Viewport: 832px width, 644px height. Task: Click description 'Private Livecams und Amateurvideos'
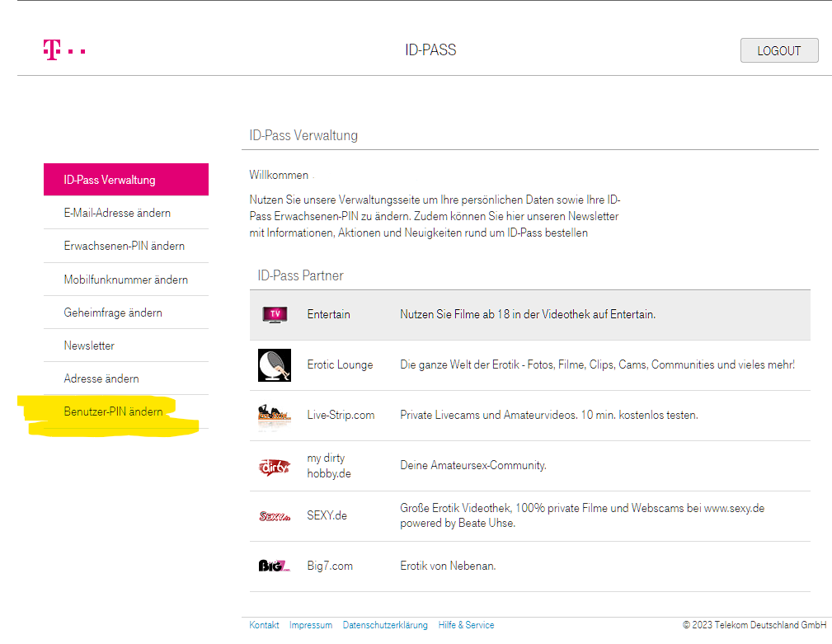549,415
